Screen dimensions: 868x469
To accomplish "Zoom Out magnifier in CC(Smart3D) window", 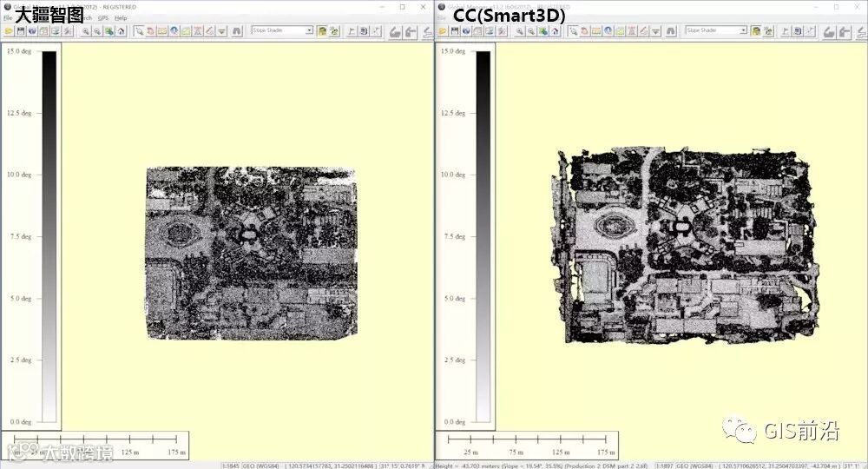I will point(531,31).
